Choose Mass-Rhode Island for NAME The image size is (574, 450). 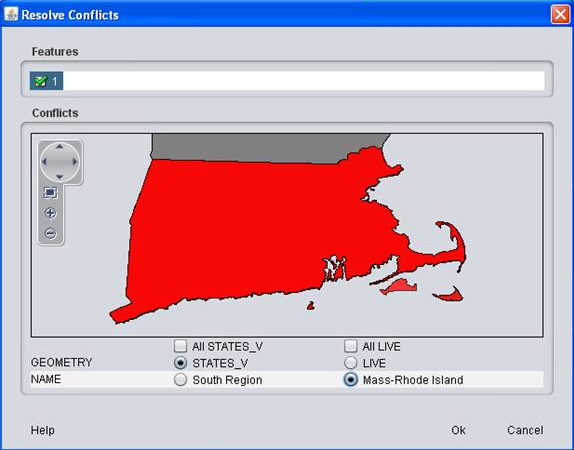coord(350,380)
